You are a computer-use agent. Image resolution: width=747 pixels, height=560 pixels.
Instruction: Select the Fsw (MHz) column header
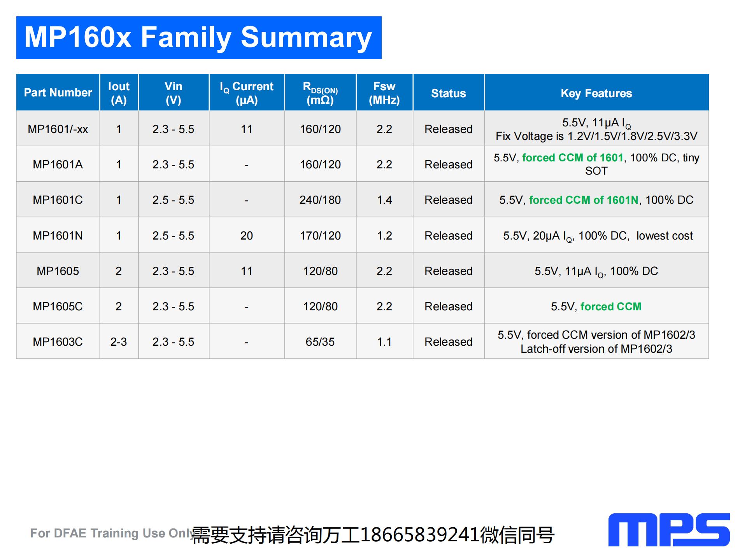(384, 93)
